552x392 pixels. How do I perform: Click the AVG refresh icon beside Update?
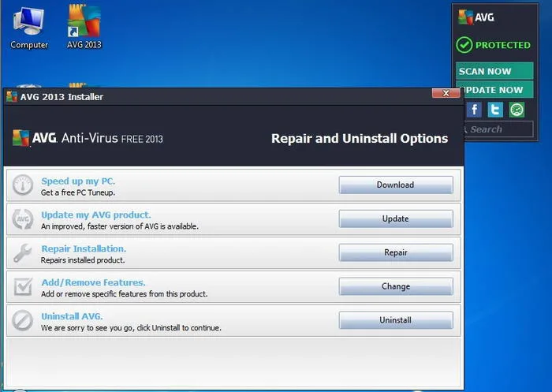[x=23, y=218]
